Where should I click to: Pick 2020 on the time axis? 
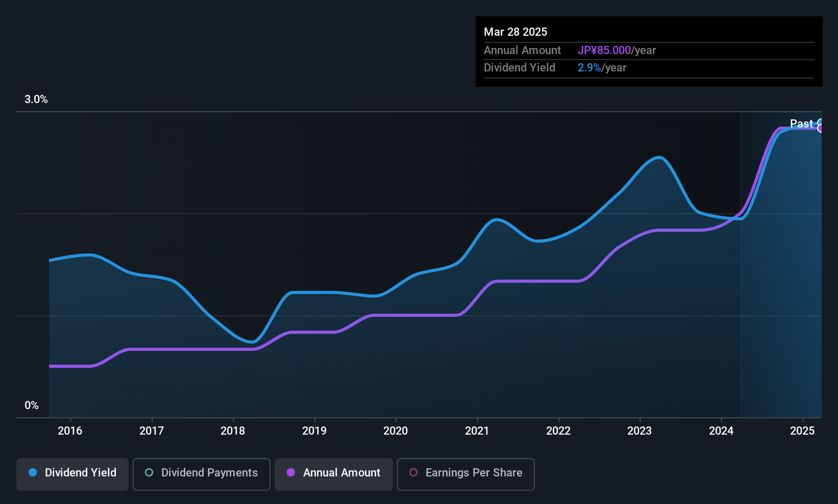[x=396, y=431]
